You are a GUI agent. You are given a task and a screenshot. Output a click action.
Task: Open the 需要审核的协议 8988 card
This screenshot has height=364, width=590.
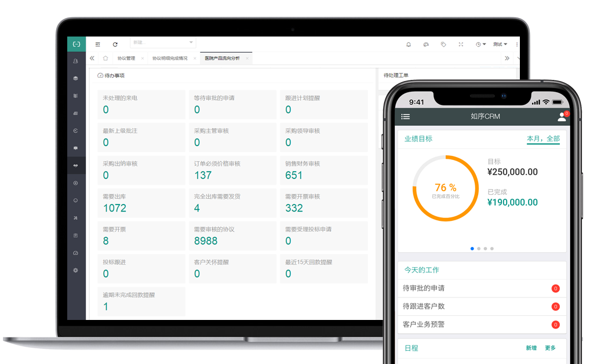232,236
